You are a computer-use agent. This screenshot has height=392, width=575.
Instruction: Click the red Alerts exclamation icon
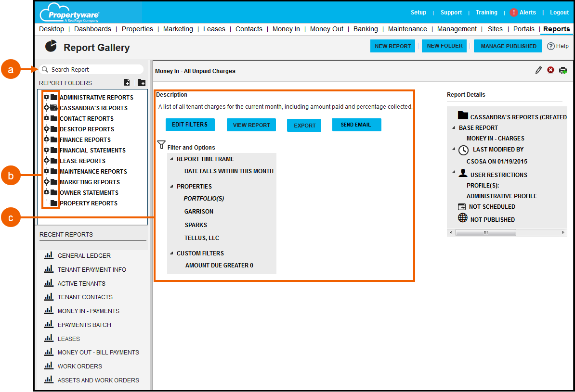click(x=514, y=13)
